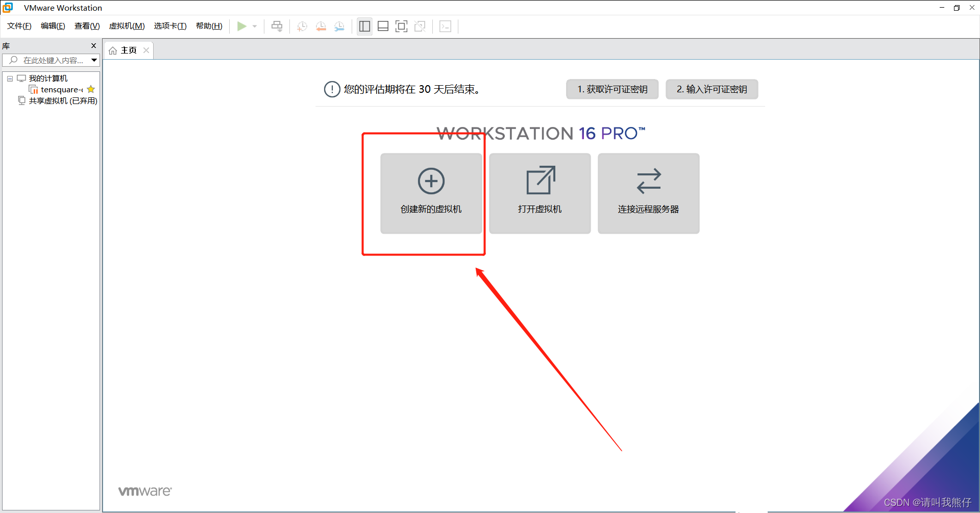Unstick the 库 library panel
The width and height of the screenshot is (980, 513).
tap(93, 45)
